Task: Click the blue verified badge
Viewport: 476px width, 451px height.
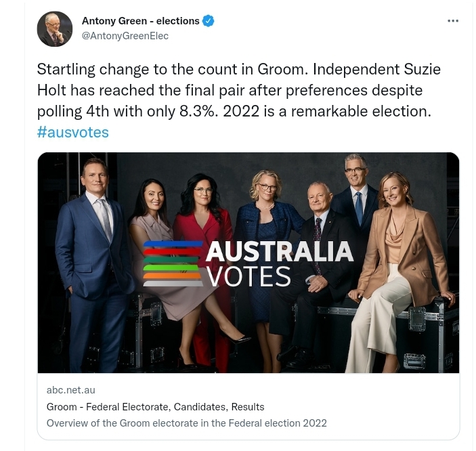Action: tap(209, 21)
